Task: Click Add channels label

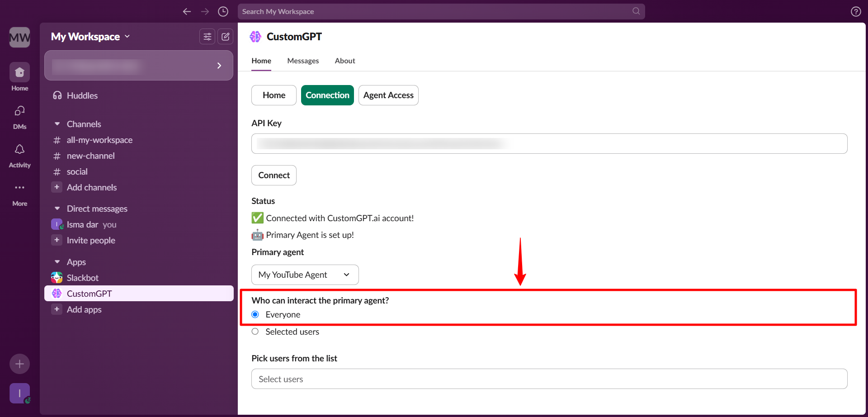Action: (x=92, y=187)
